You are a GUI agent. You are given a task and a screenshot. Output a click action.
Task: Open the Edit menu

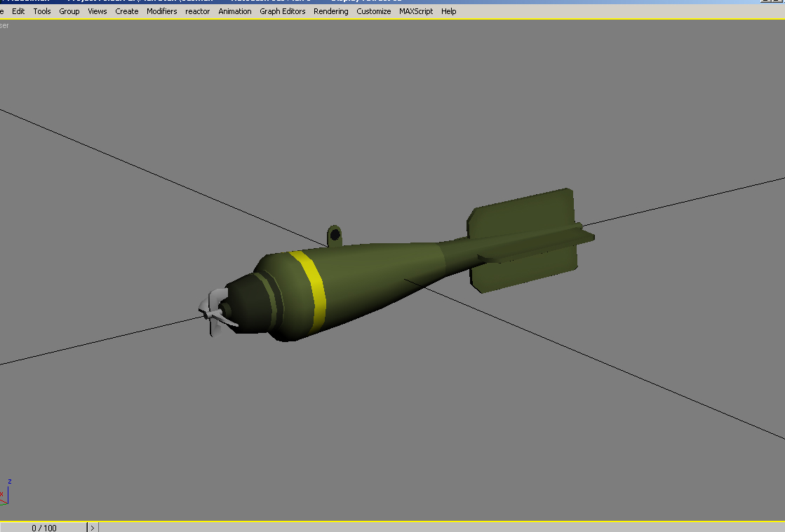point(18,11)
